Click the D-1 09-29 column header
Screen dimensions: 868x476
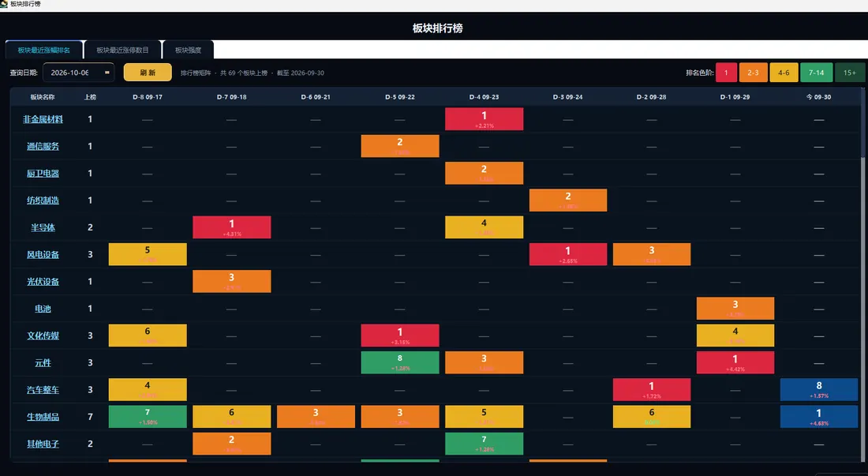pyautogui.click(x=735, y=97)
